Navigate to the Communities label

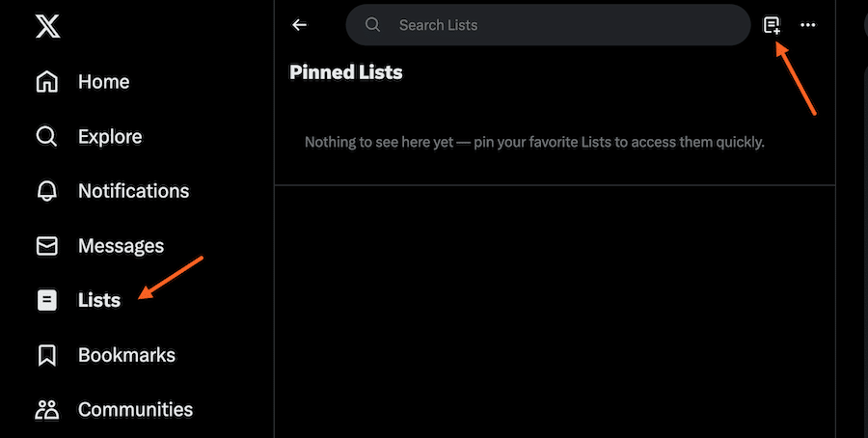(x=136, y=409)
